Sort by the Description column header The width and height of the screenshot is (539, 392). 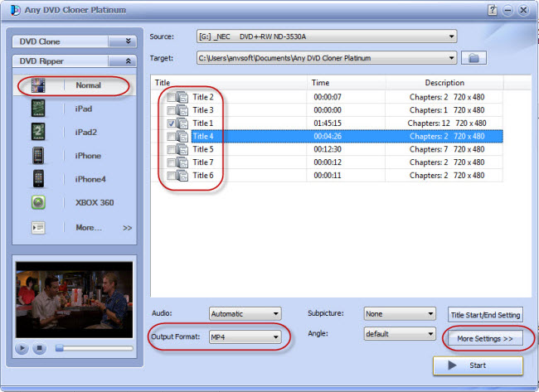(x=444, y=83)
